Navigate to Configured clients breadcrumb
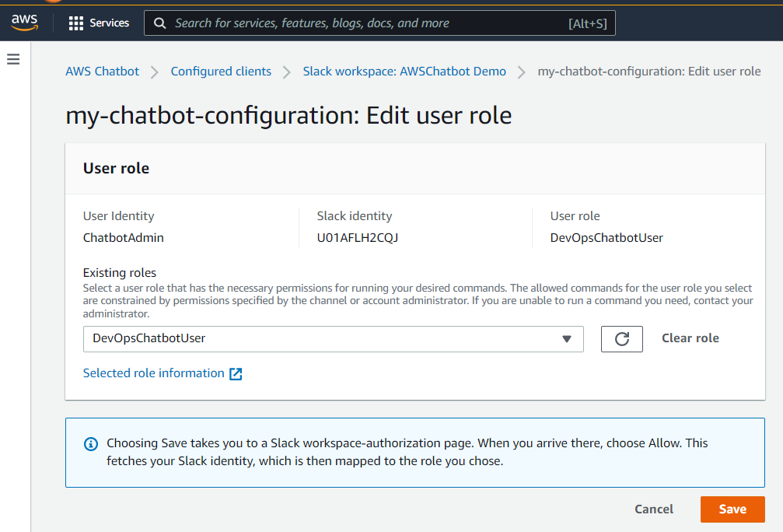Viewport: 783px width, 532px height. 221,71
